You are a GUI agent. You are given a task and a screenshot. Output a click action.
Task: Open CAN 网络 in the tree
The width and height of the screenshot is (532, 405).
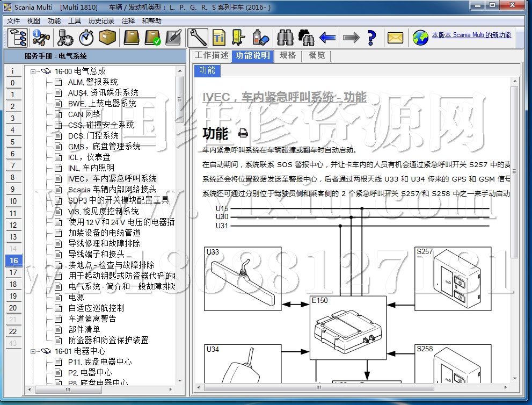[84, 114]
